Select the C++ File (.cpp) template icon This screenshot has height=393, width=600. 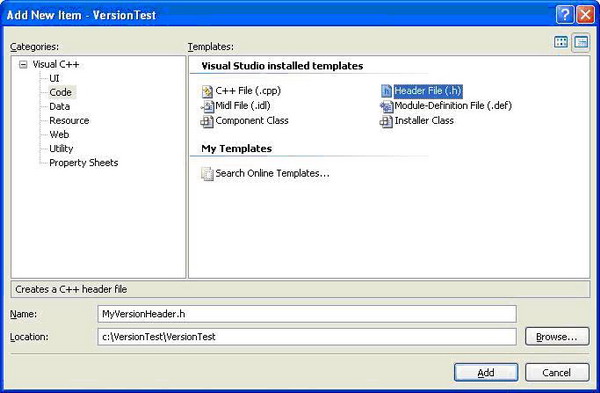pyautogui.click(x=207, y=91)
